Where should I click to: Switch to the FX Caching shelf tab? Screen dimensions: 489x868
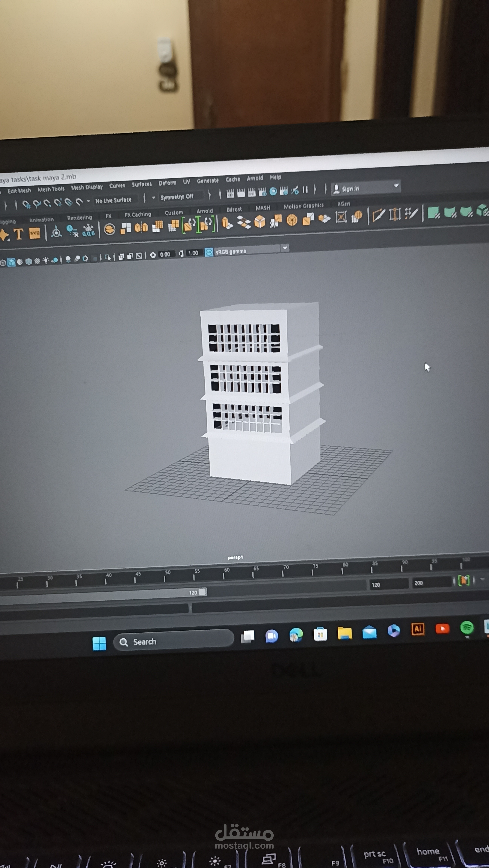[138, 214]
